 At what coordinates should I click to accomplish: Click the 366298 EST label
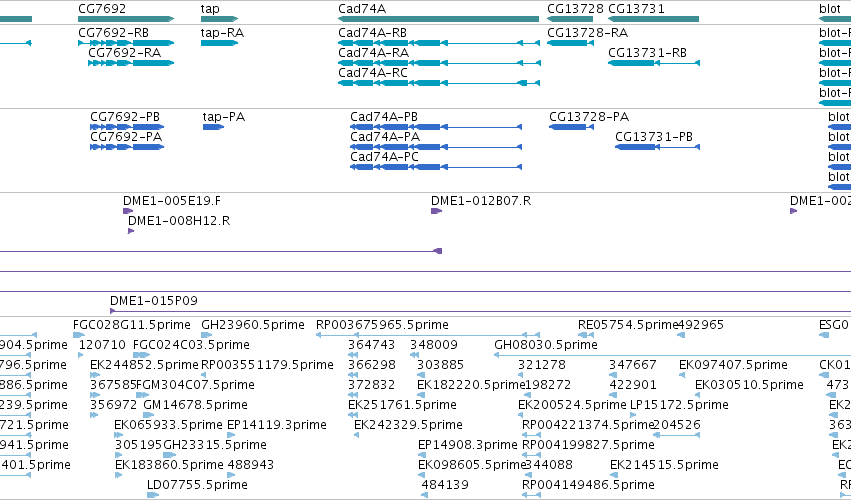coord(371,365)
